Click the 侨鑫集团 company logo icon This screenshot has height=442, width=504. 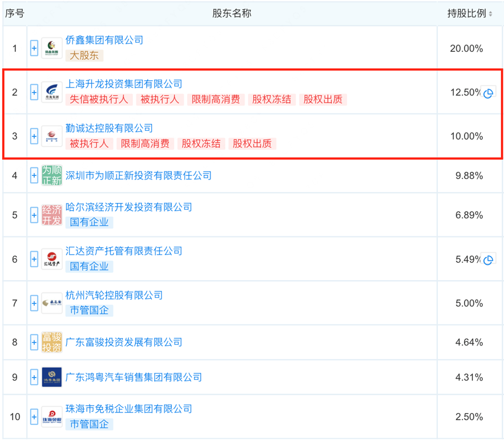click(x=52, y=49)
